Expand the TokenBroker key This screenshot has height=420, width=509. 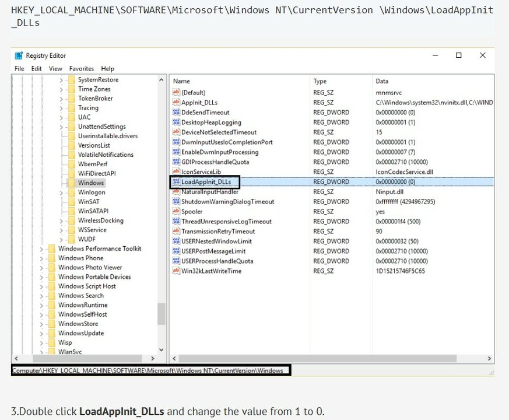click(x=61, y=99)
